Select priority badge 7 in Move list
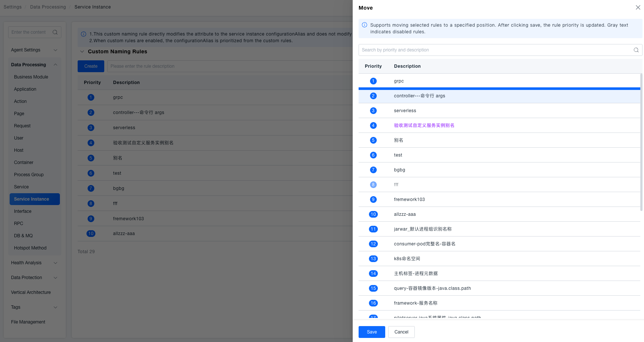 pos(373,170)
